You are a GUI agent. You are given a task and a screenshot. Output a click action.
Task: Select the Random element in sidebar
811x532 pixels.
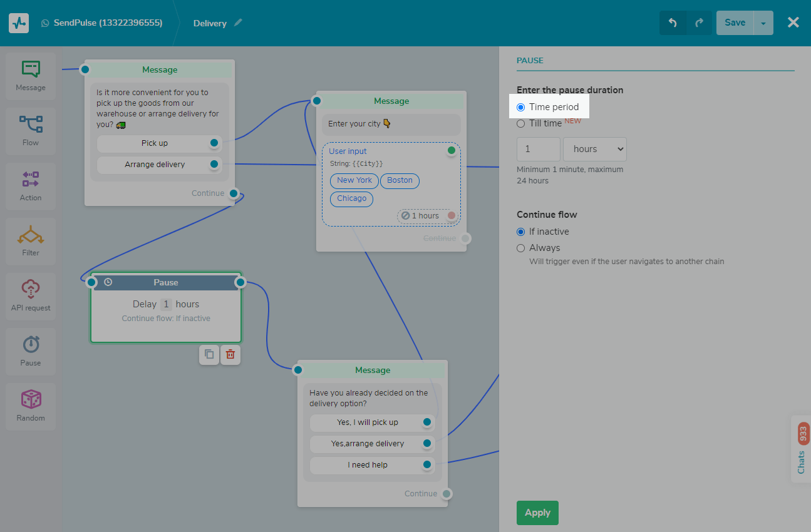[31, 407]
